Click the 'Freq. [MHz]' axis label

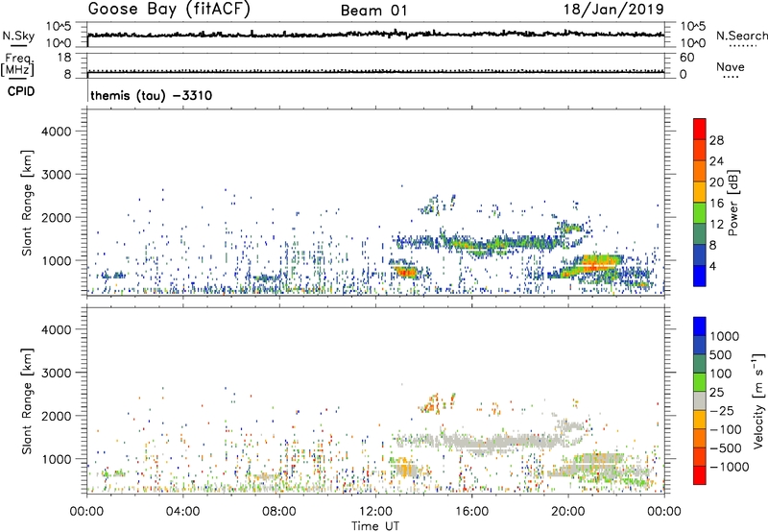click(18, 64)
